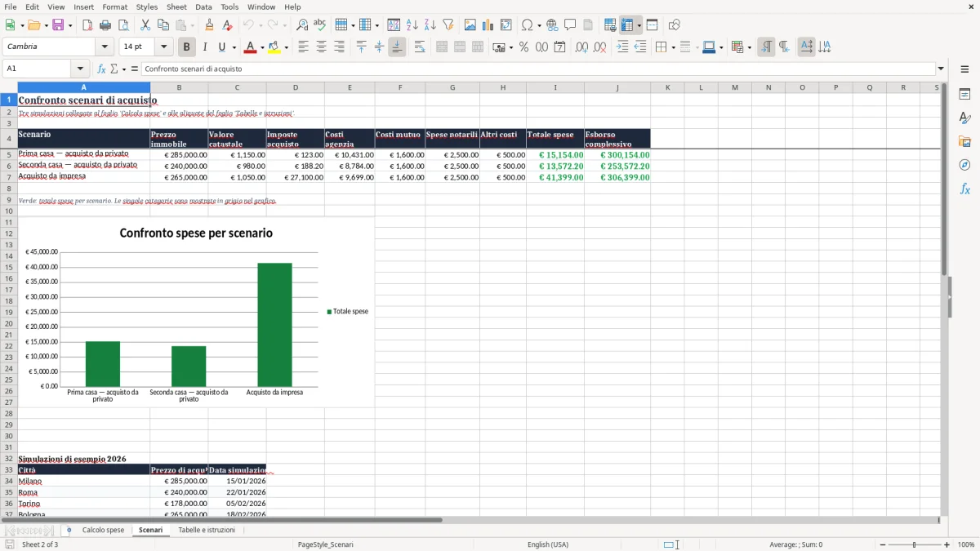Run the spelling check (abc icon)

[320, 25]
